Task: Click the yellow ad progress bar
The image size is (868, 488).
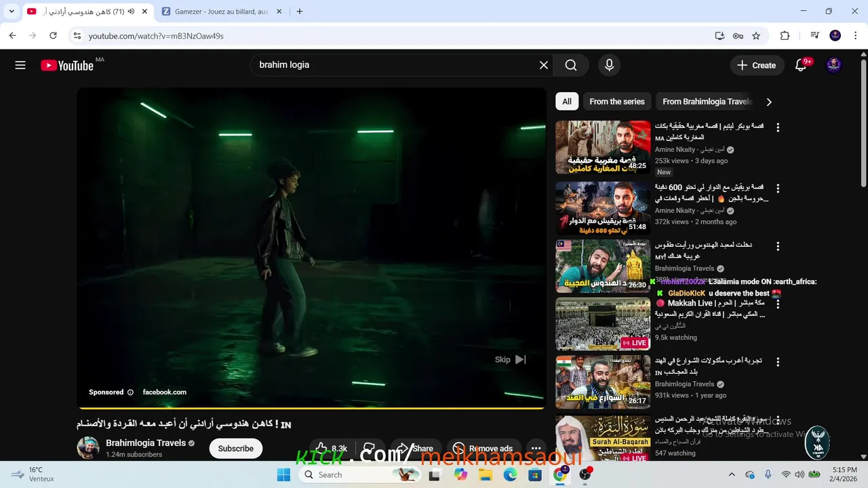Action: tap(311, 408)
